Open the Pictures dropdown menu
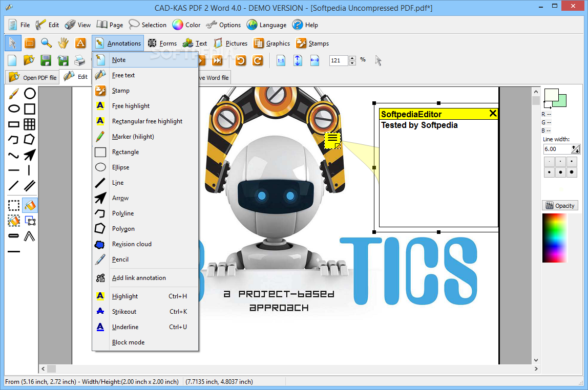 230,43
